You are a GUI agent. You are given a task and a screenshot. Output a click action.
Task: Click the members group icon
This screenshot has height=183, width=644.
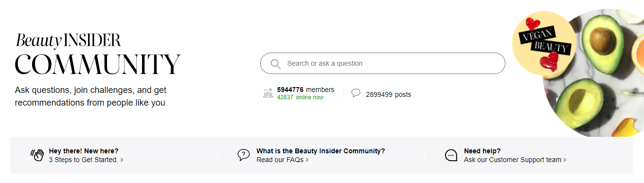click(x=268, y=93)
